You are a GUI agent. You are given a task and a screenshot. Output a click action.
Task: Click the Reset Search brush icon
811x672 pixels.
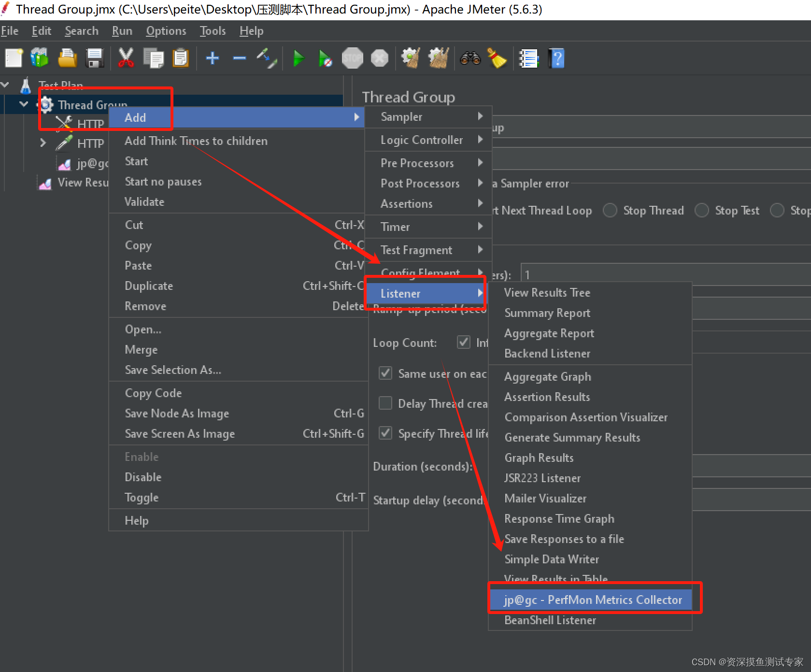pos(497,58)
